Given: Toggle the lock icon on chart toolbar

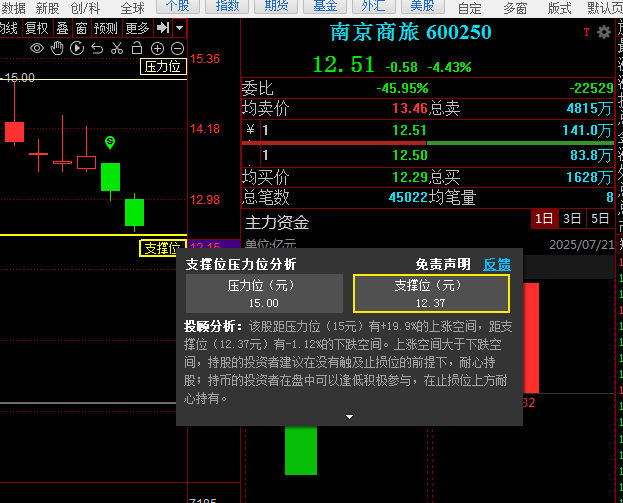Looking at the screenshot, I should coord(137,48).
